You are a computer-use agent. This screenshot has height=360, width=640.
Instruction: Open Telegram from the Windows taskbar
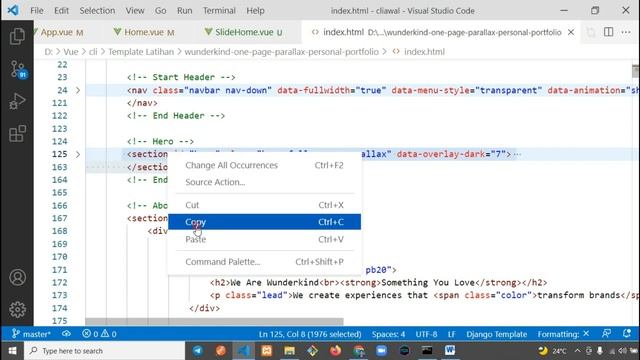pyautogui.click(x=198, y=351)
